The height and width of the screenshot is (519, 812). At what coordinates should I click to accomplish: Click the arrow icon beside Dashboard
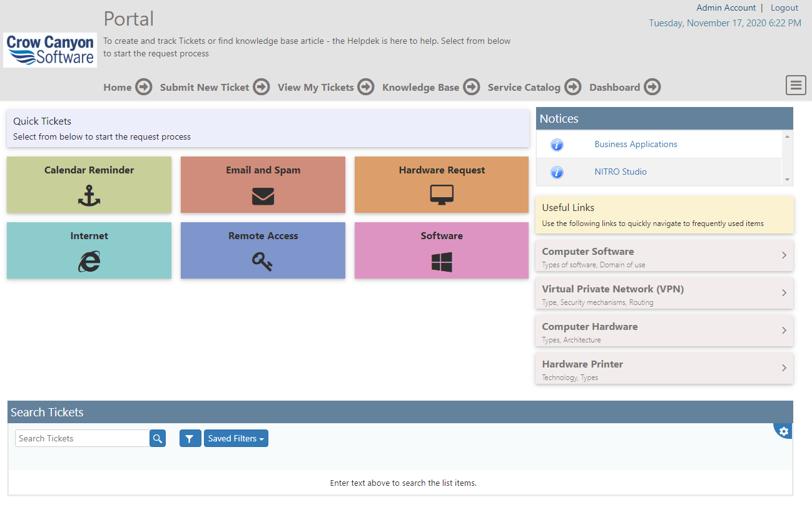[652, 87]
